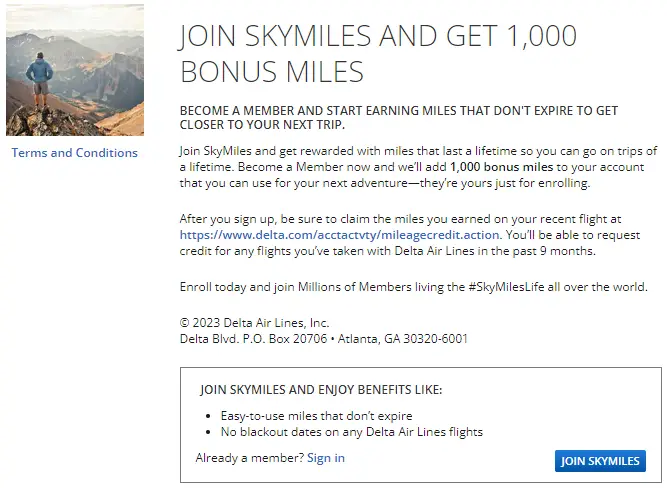Click 'No blackout dates' bullet item
The height and width of the screenshot is (488, 667).
point(352,432)
